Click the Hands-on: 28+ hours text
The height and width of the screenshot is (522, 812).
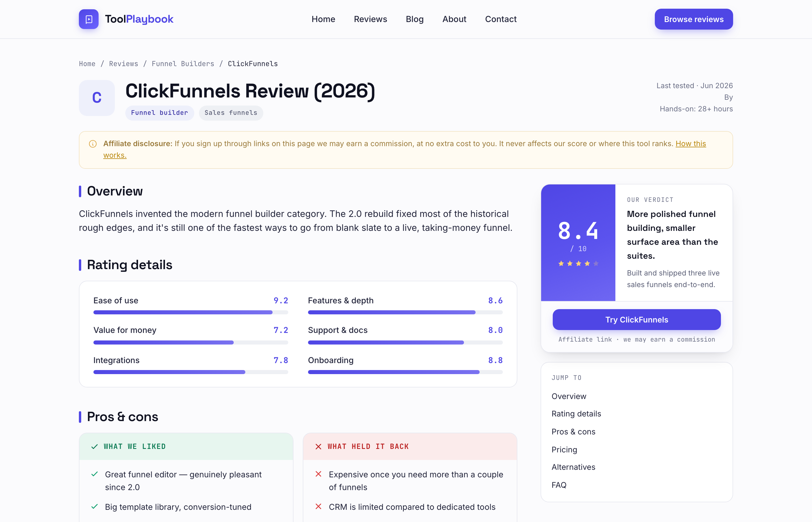coord(696,109)
